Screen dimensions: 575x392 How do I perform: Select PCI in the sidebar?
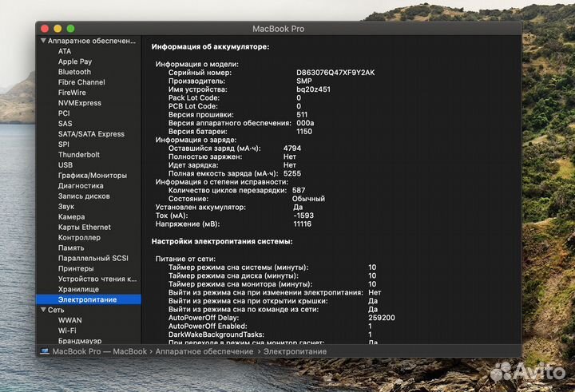click(64, 113)
